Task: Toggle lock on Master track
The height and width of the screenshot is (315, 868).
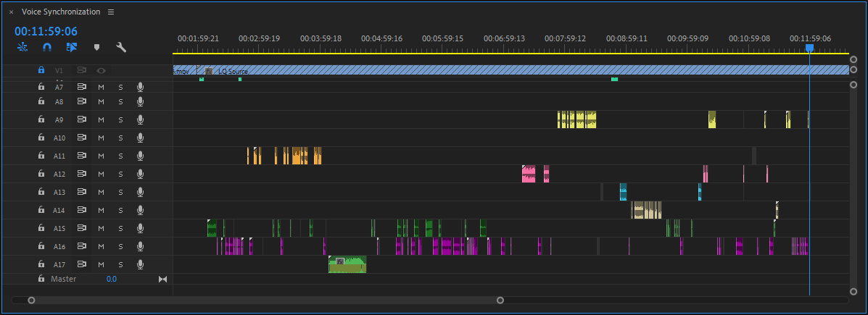Action: [41, 279]
